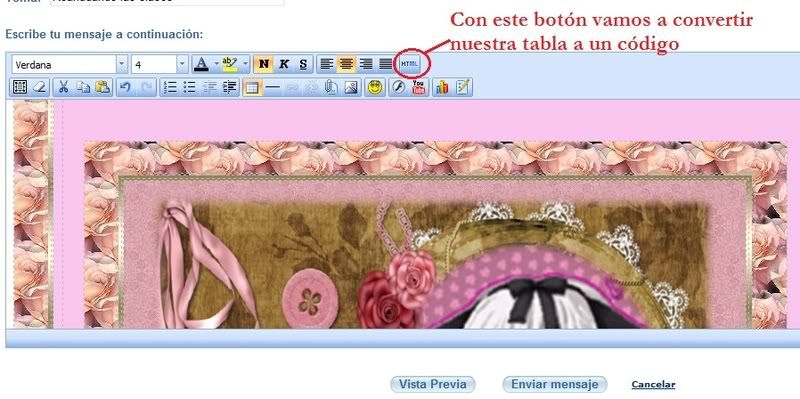Open the Verdana font dropdown arrow
The image size is (800, 399).
point(122,65)
